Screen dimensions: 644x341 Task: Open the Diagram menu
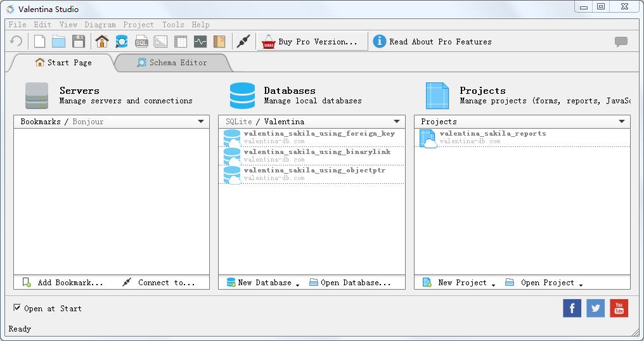pos(100,25)
